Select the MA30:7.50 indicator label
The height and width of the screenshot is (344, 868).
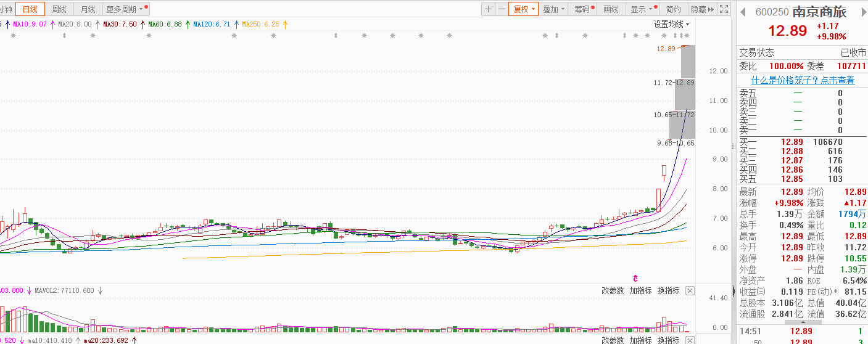(x=120, y=24)
